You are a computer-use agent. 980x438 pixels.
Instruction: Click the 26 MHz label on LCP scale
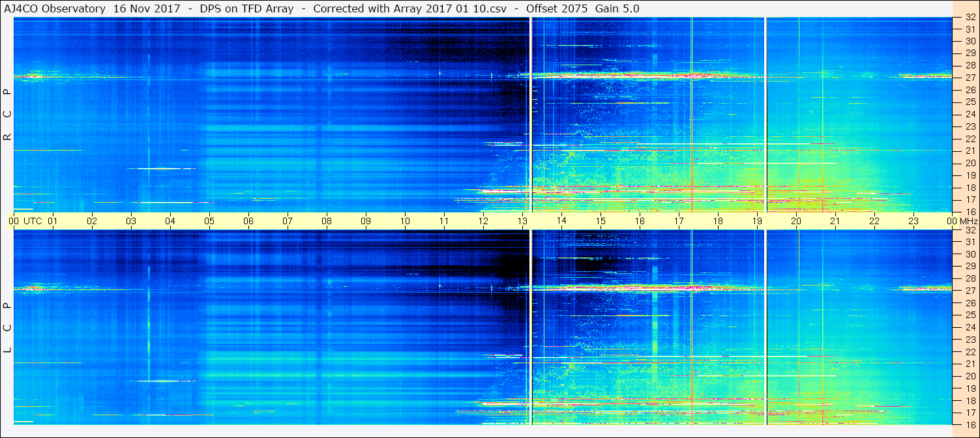(970, 303)
